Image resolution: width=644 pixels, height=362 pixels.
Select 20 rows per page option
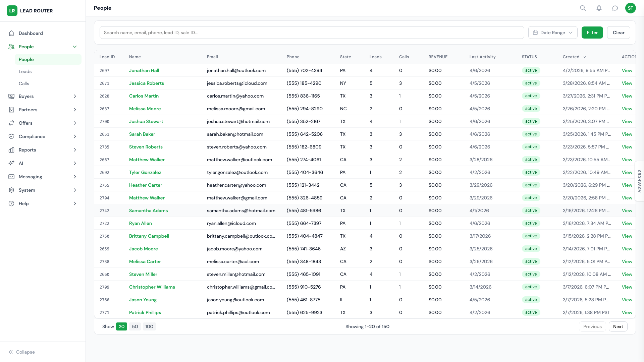coord(121,326)
